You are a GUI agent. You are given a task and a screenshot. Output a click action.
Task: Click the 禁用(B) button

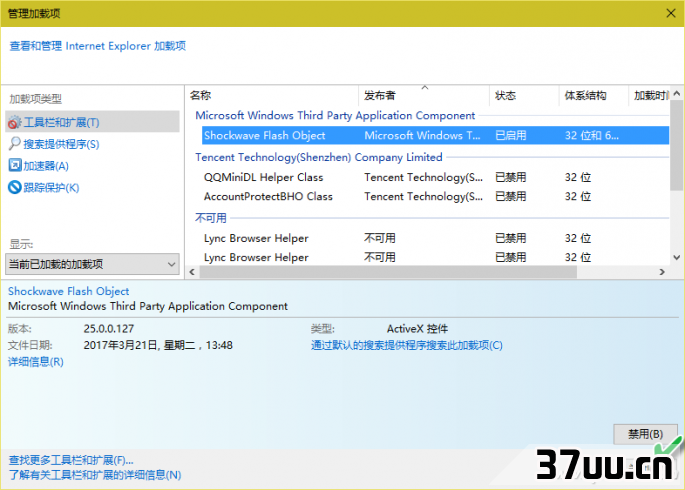tap(645, 434)
